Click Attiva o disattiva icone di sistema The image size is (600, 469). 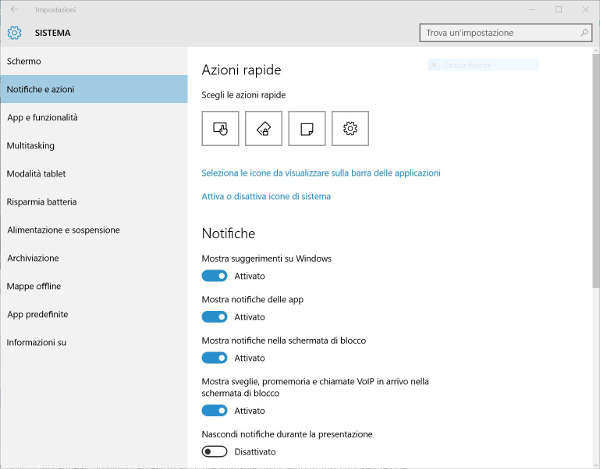(x=266, y=197)
